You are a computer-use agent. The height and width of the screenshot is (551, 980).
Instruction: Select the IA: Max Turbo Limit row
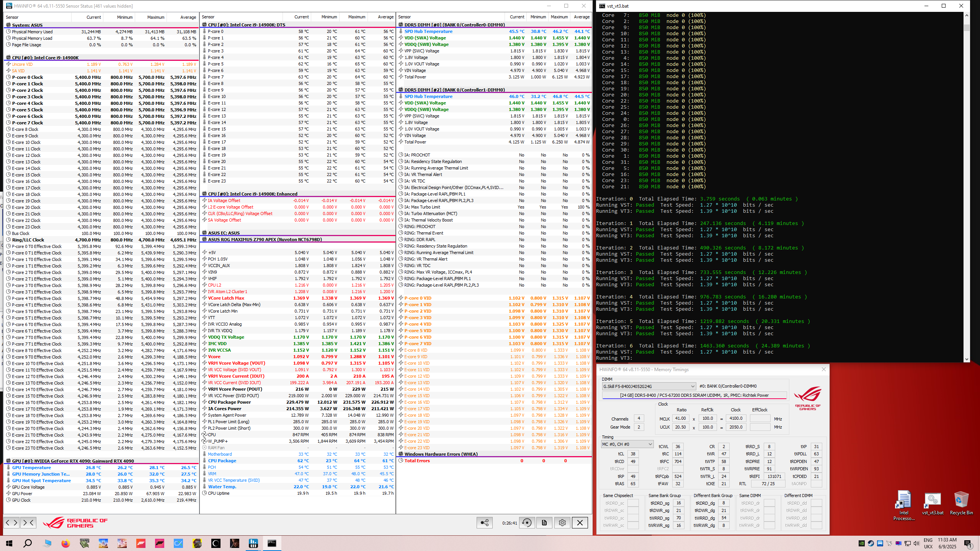click(494, 207)
